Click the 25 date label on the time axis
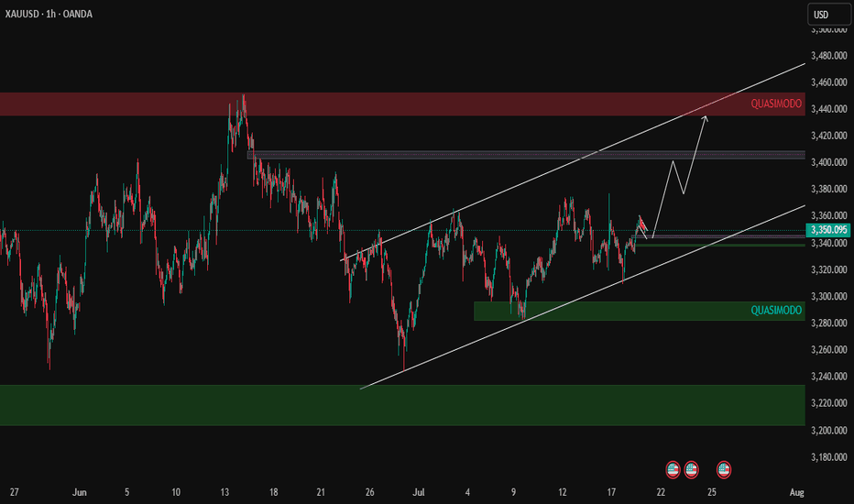 712,493
